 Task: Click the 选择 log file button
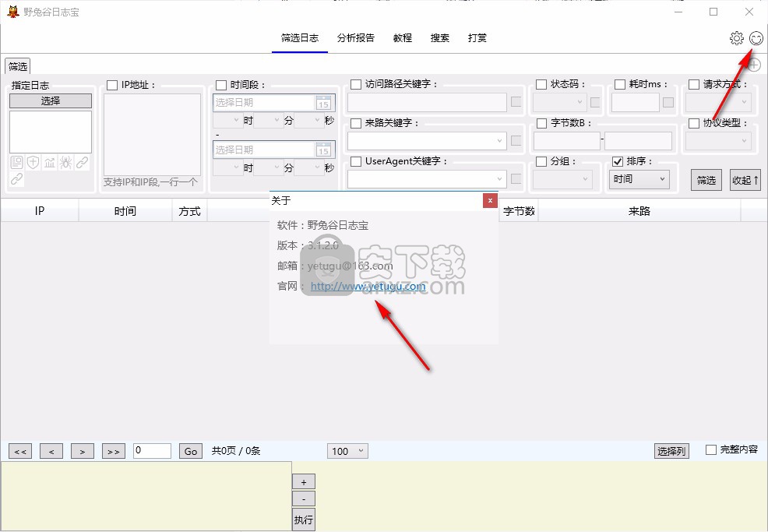(51, 101)
